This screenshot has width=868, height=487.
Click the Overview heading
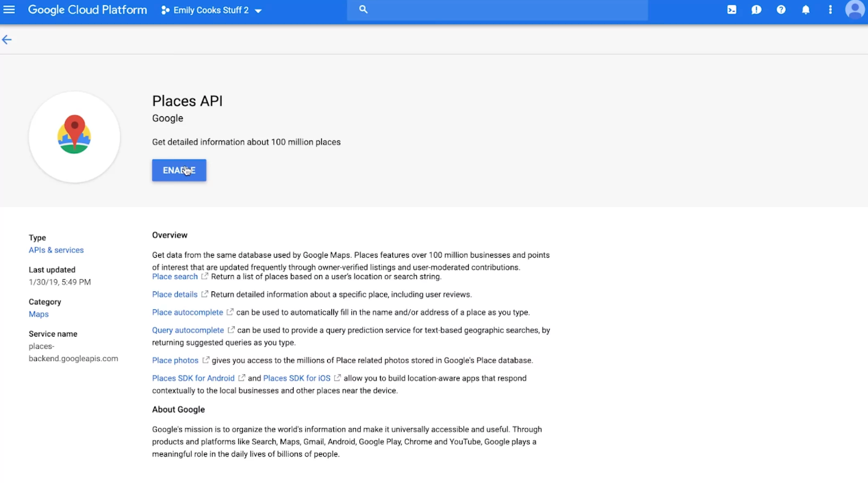(x=170, y=235)
